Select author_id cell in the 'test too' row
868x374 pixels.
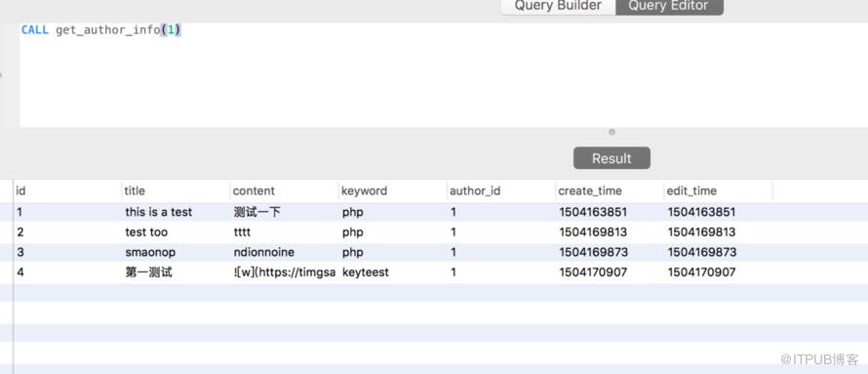(454, 232)
